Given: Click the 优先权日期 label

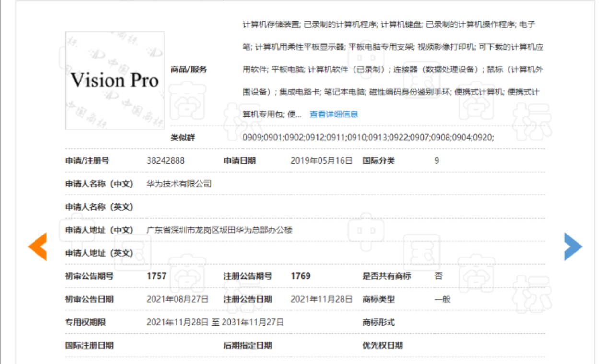Looking at the screenshot, I should pos(382,345).
